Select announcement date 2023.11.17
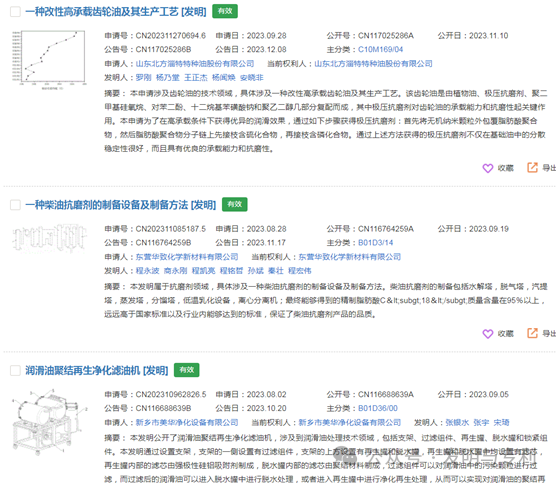This screenshot has width=558, height=485. 266,243
